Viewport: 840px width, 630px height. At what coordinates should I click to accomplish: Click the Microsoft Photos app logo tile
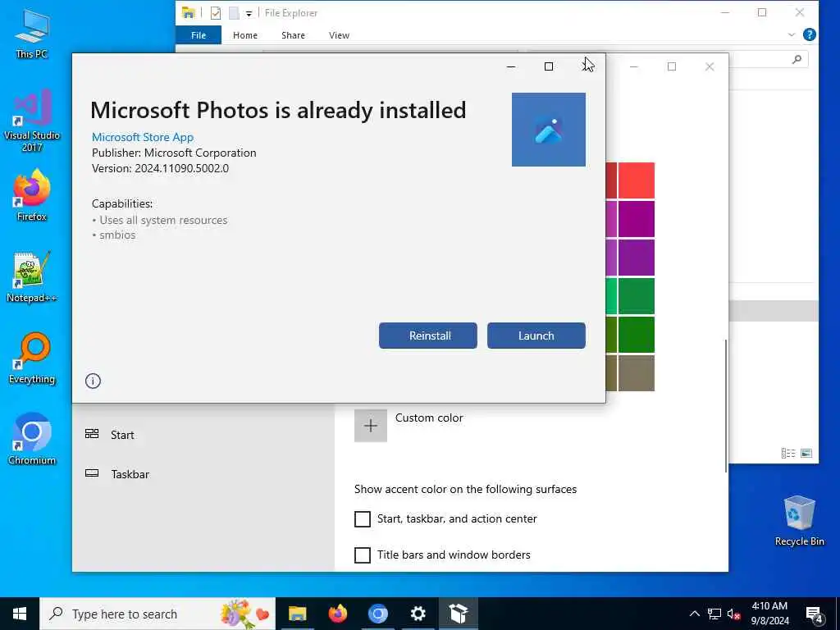[548, 130]
